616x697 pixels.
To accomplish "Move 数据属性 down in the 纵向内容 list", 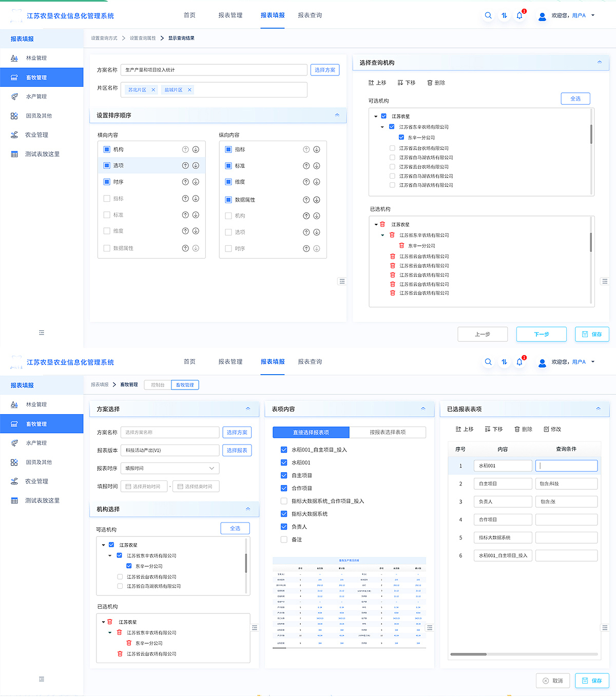I will pos(317,200).
